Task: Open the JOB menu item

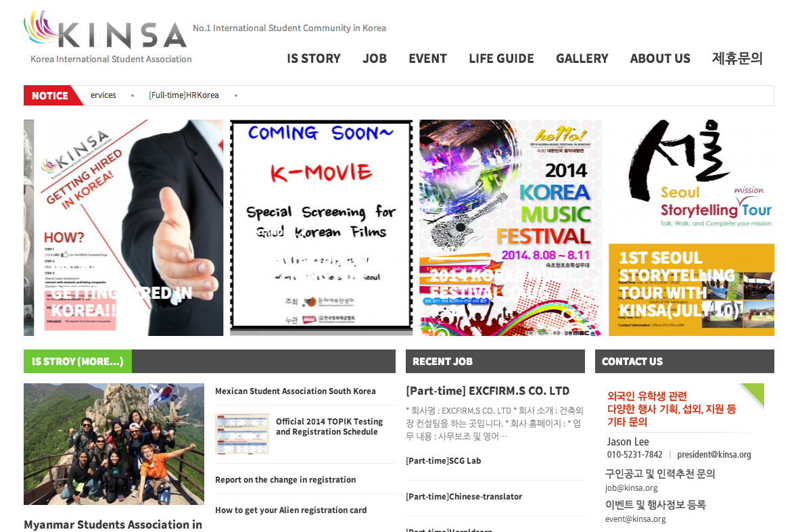Action: [375, 59]
